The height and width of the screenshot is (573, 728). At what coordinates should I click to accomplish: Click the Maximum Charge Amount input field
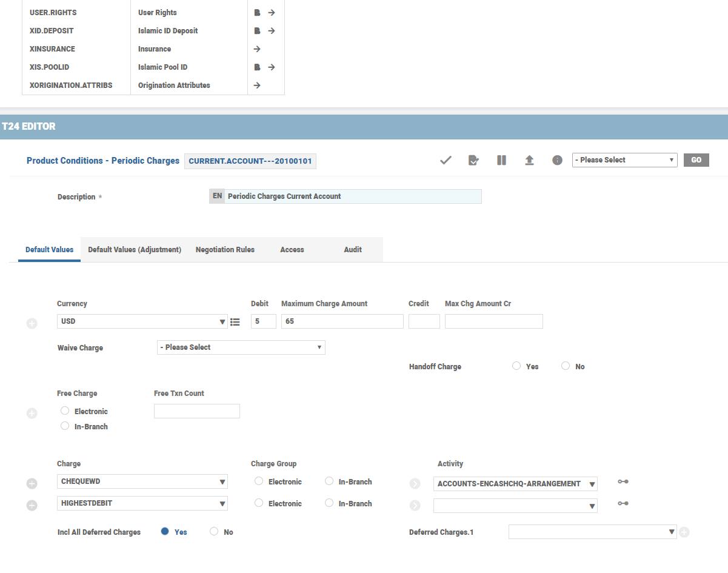(x=342, y=321)
